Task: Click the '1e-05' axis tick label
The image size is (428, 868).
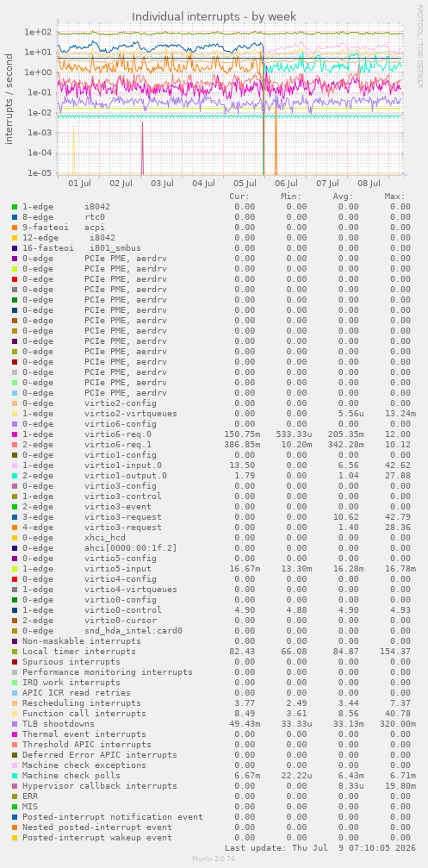Action: pyautogui.click(x=38, y=172)
